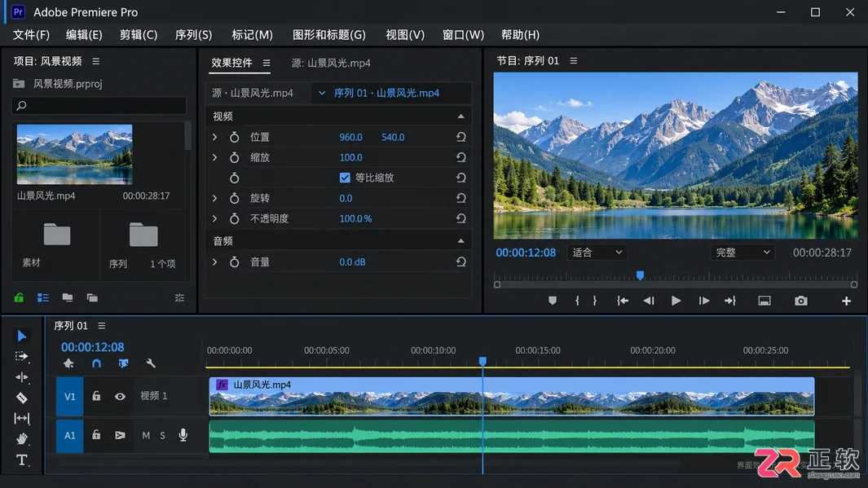Open the 剪辑(C) menu

[139, 35]
